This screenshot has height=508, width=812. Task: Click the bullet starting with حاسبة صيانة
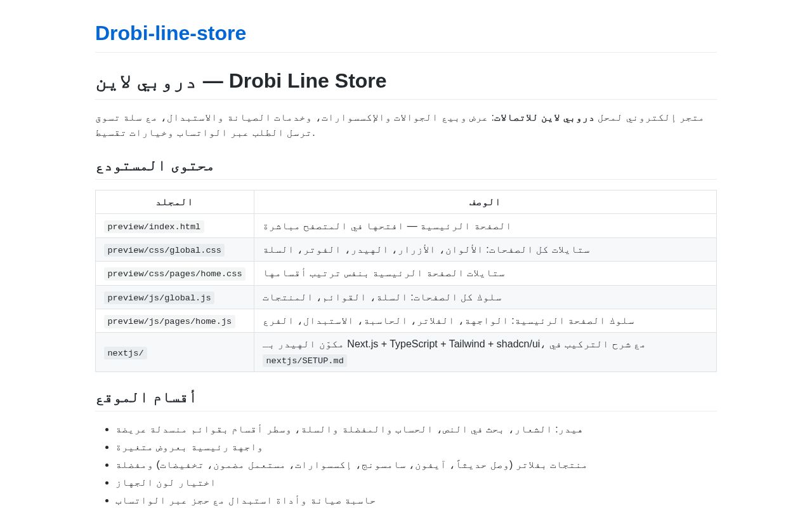coord(246,500)
